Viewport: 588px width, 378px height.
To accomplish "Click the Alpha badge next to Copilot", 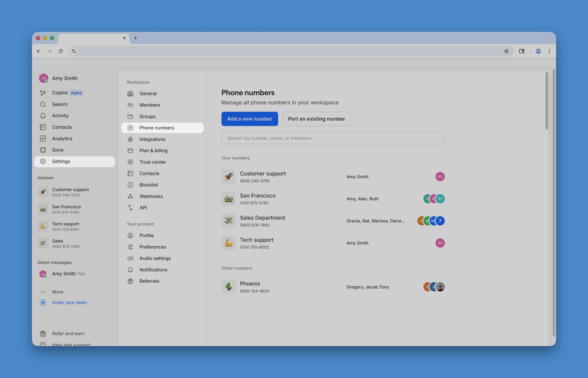I will click(76, 93).
